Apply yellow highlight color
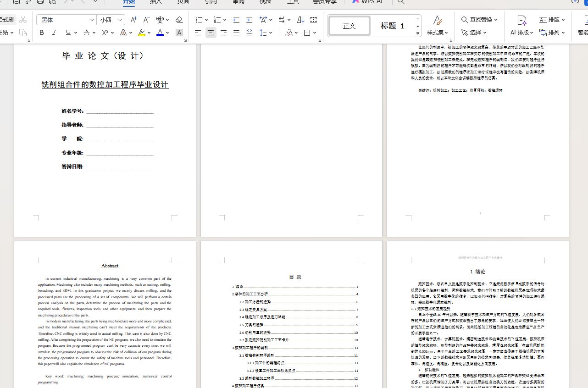Viewport: 588px width, 388px height. point(142,33)
